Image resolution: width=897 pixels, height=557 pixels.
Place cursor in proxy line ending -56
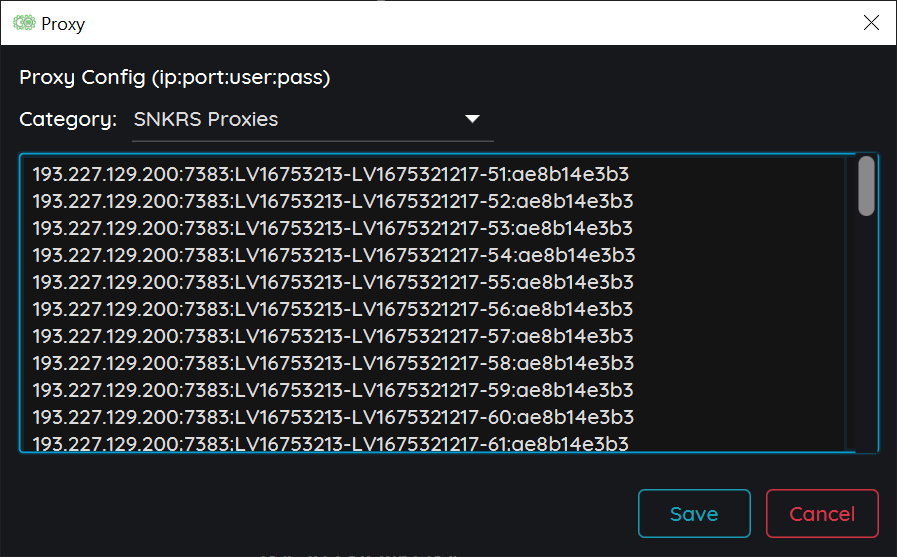(333, 309)
